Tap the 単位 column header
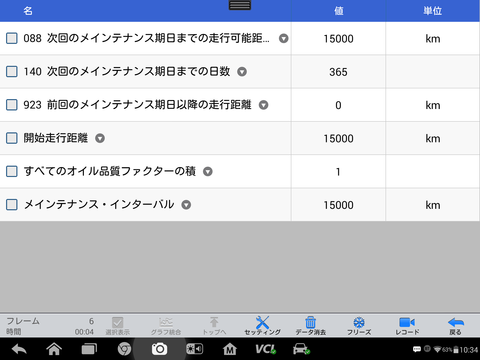Screen dimensions: 480x360 coord(433,11)
